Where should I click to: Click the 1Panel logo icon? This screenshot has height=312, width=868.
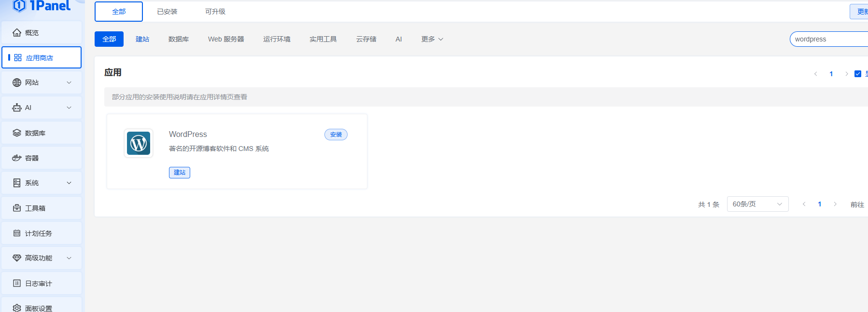(19, 5)
